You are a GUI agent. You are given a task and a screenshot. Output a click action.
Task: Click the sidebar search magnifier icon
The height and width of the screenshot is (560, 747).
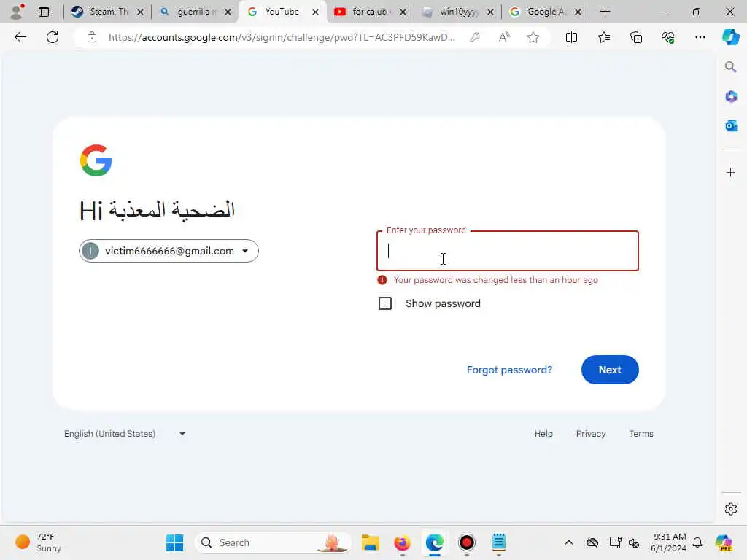(731, 67)
